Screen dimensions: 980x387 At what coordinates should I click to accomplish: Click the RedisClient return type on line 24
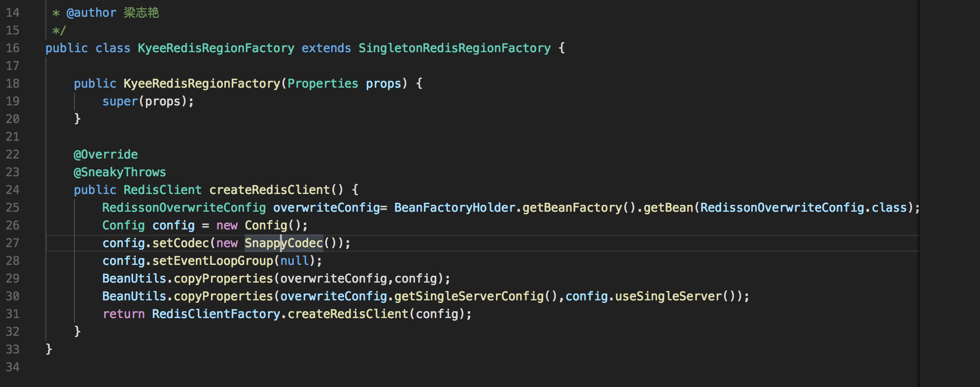pos(163,190)
